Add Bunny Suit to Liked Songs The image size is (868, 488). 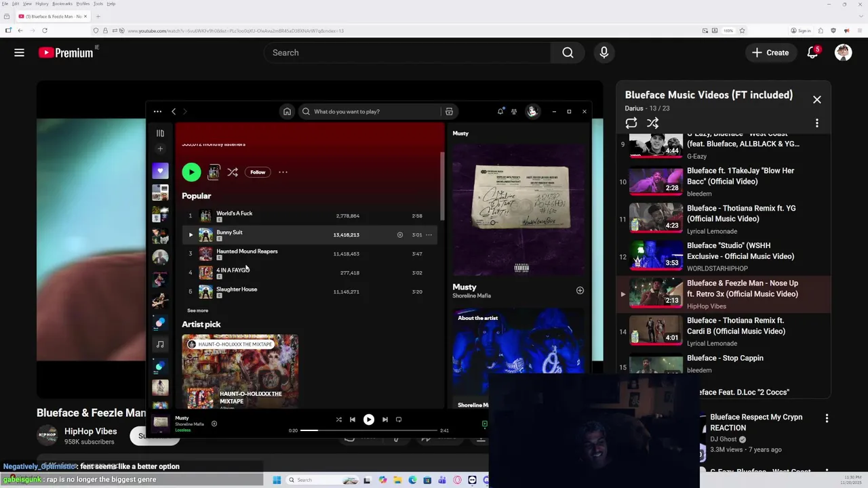pos(400,235)
